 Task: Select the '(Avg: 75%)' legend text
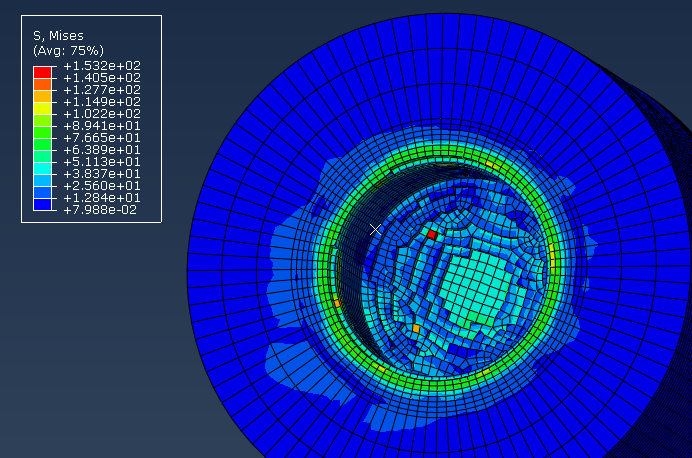(x=68, y=50)
